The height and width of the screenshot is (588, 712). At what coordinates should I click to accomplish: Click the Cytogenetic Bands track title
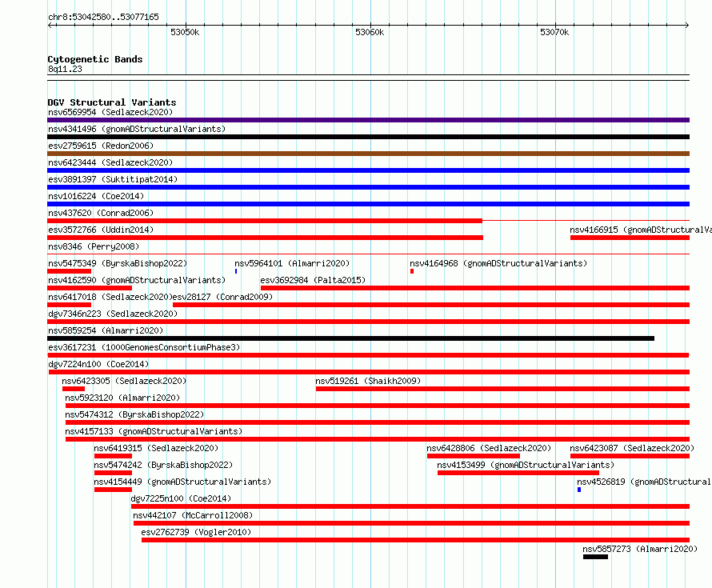95,59
